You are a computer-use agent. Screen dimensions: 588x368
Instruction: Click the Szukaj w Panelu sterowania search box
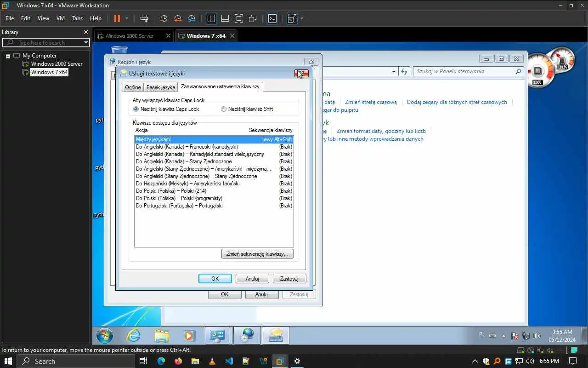pyautogui.click(x=469, y=71)
